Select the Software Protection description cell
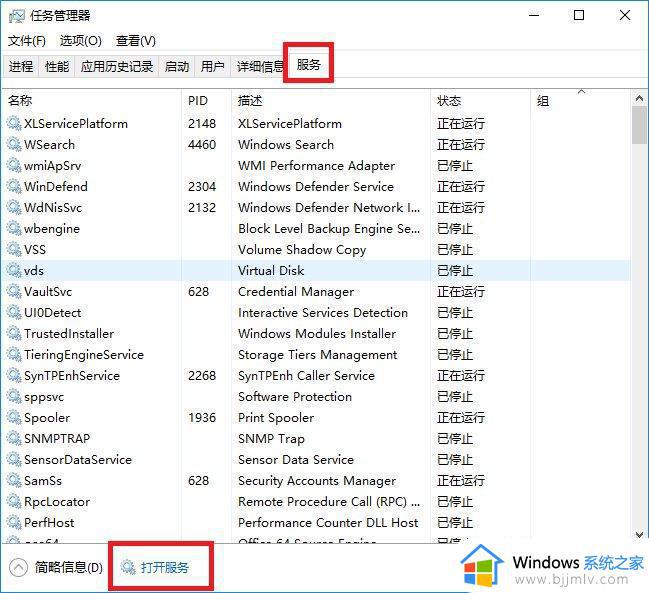The image size is (649, 593). click(x=295, y=396)
